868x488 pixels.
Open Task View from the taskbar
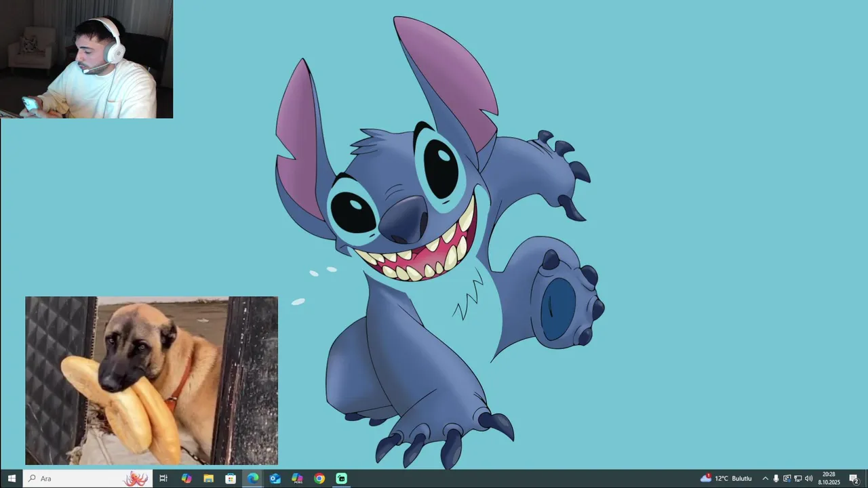(x=163, y=479)
